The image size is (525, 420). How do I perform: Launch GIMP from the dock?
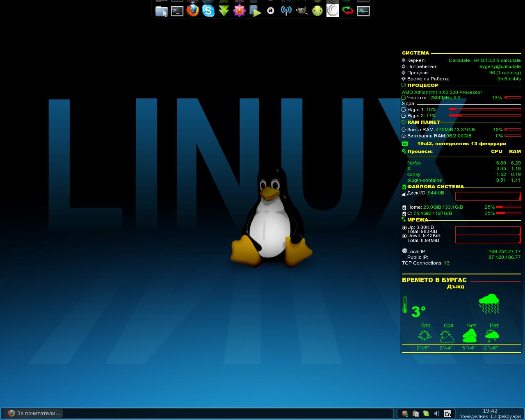(301, 11)
